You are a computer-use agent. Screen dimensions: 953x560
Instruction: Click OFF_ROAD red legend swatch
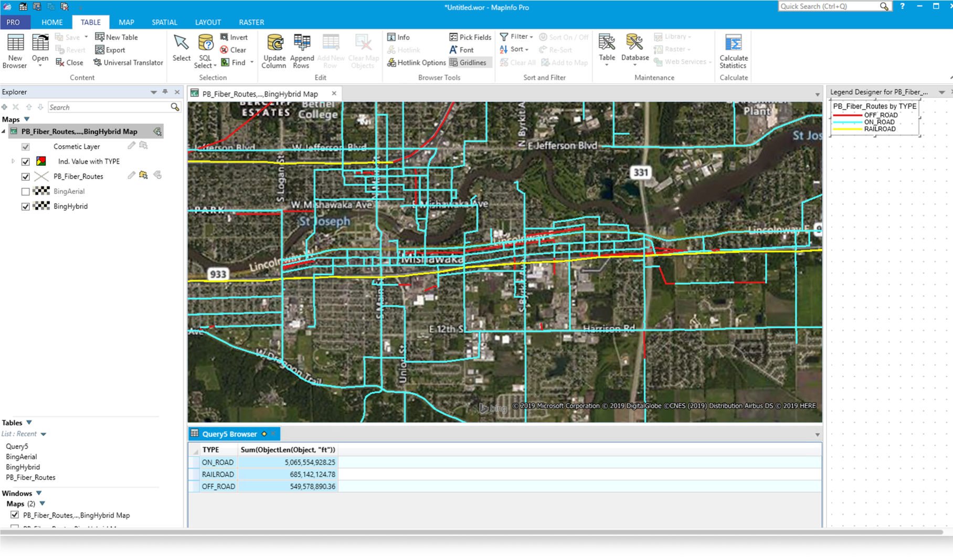(848, 115)
